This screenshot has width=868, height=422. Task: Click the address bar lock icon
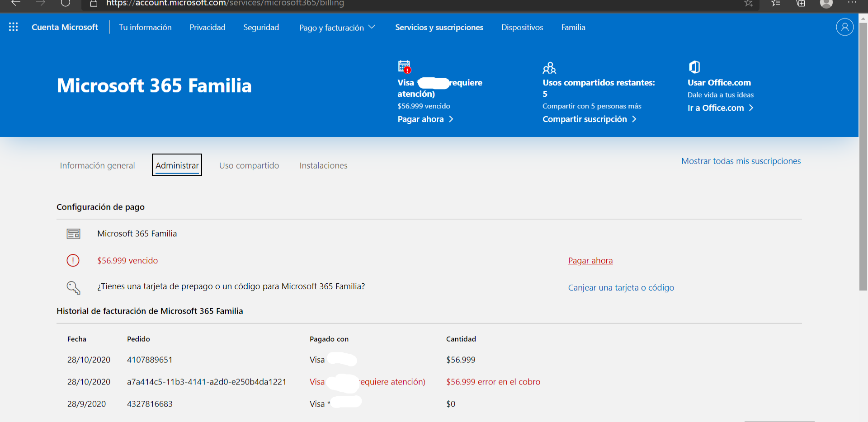click(x=94, y=4)
